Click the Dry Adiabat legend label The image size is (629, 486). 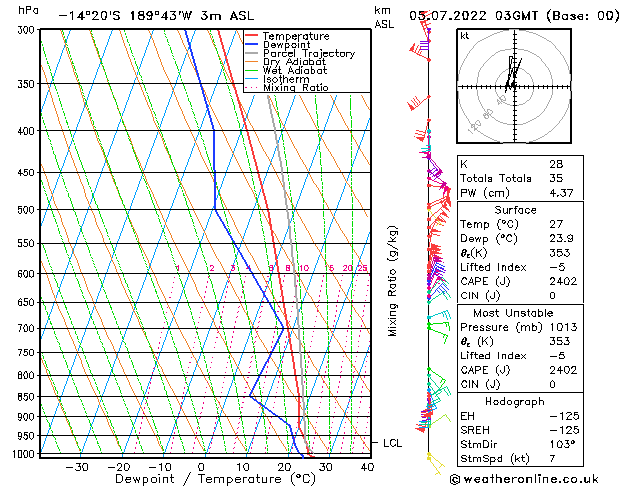(294, 62)
